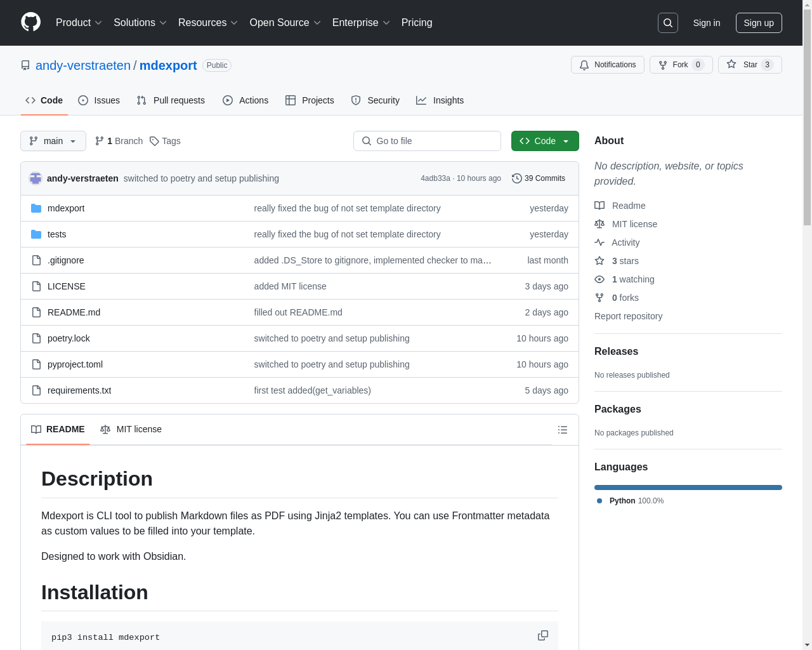Click the poetry.lock file icon
812x650 pixels.
pyautogui.click(x=36, y=338)
